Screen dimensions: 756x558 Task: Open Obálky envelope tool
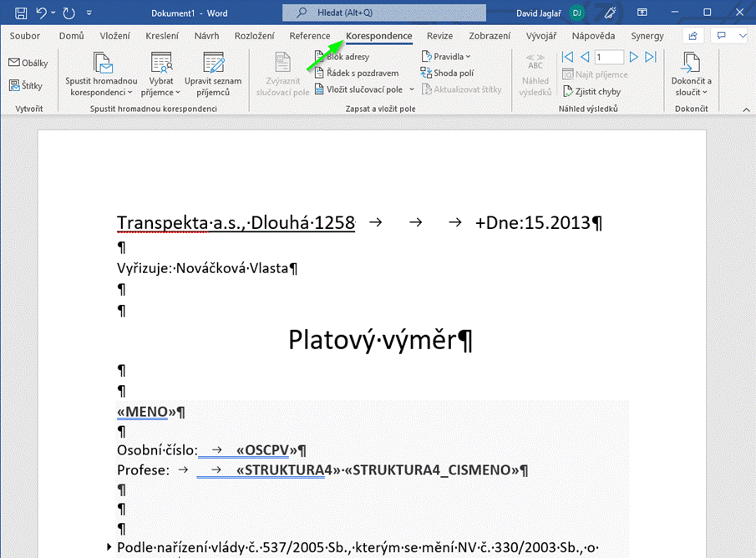[28, 63]
